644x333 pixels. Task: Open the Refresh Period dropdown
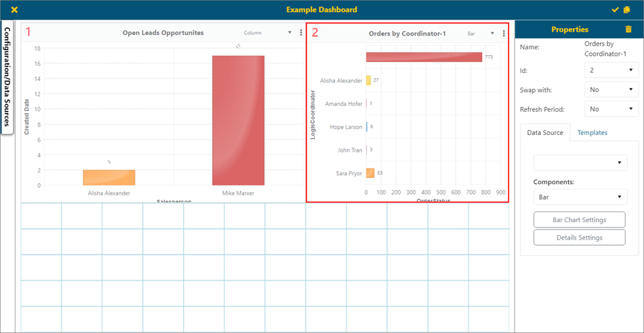point(611,109)
